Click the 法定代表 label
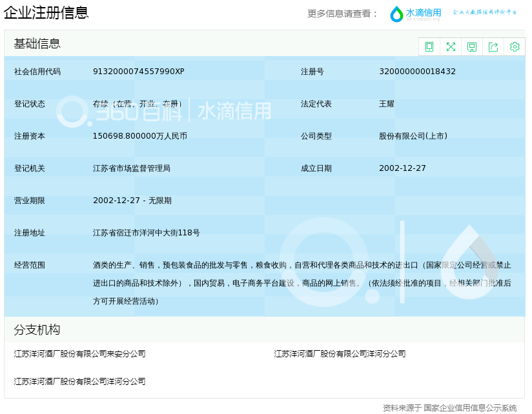 click(316, 104)
